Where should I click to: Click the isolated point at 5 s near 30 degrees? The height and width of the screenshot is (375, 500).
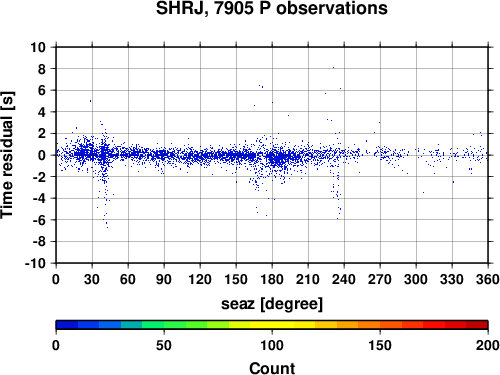point(90,101)
